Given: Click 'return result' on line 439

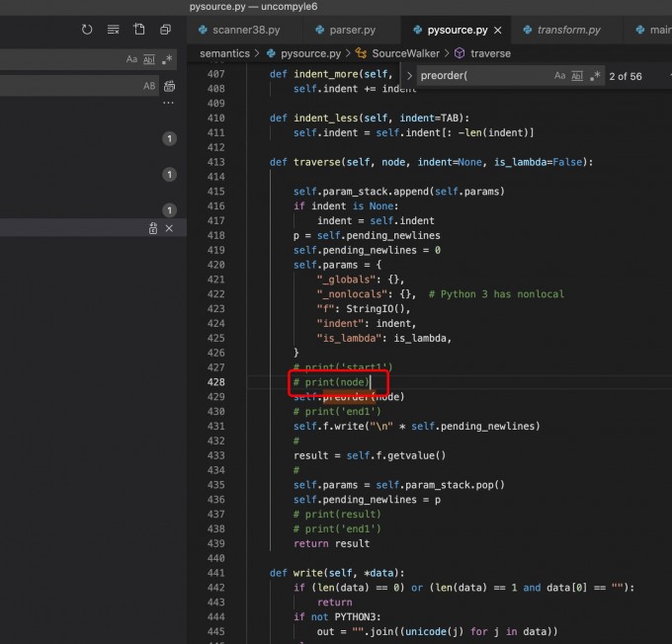Looking at the screenshot, I should (x=331, y=543).
